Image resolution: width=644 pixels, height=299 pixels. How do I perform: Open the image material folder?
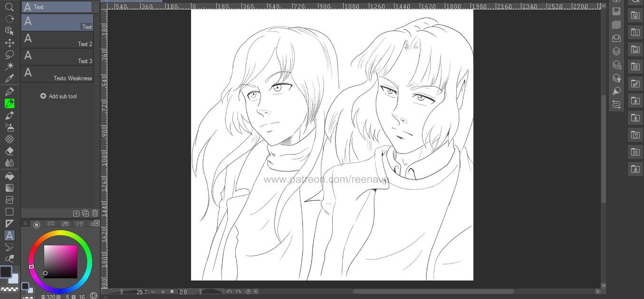click(x=635, y=49)
